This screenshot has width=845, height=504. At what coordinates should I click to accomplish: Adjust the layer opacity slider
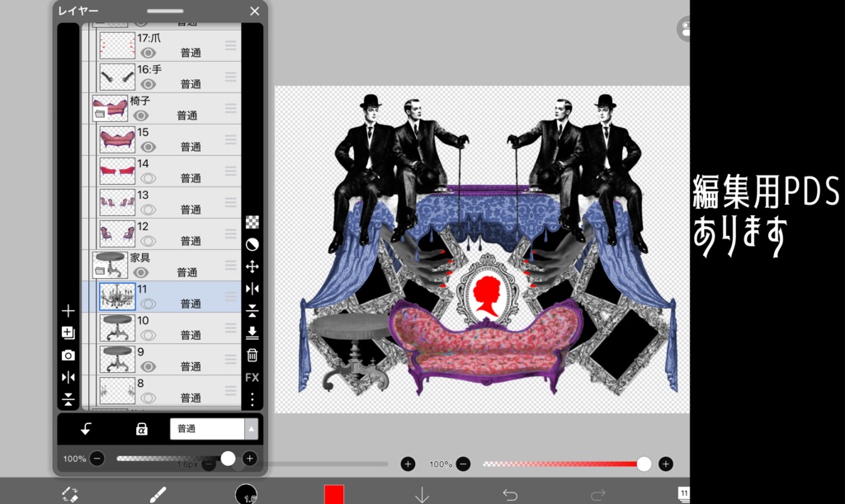(x=176, y=459)
